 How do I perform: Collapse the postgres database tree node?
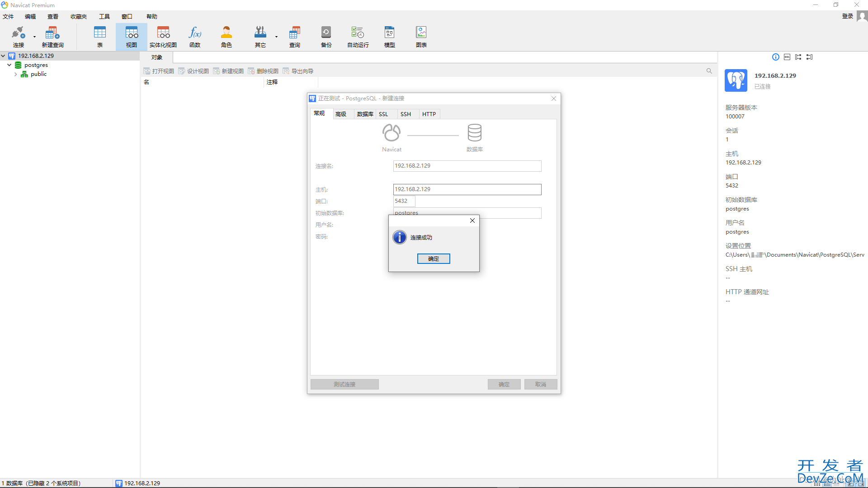coord(9,65)
